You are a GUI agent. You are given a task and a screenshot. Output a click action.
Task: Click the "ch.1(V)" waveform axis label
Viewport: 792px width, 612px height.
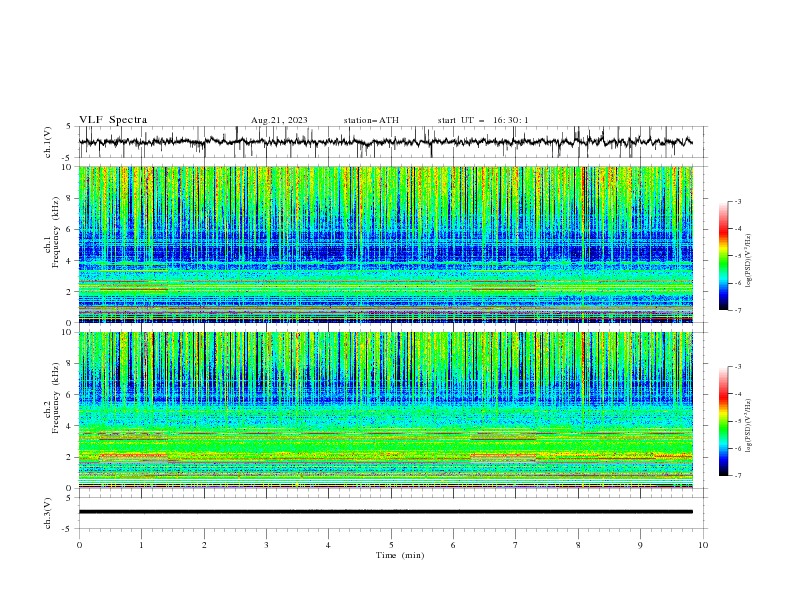click(48, 142)
